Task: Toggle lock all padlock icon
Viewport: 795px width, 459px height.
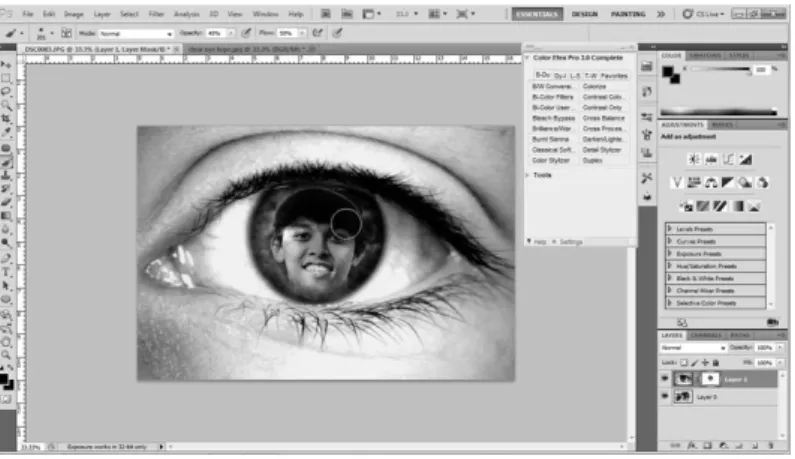Action: coord(716,363)
